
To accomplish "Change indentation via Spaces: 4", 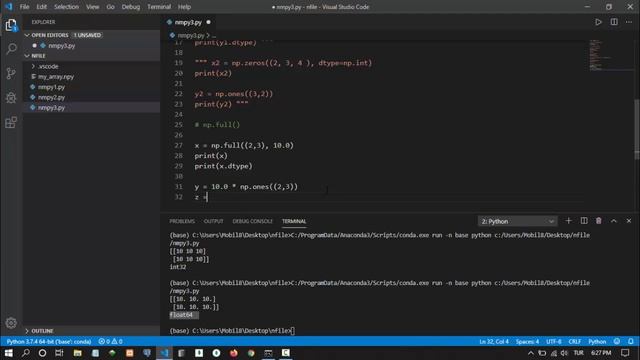I will (x=527, y=341).
